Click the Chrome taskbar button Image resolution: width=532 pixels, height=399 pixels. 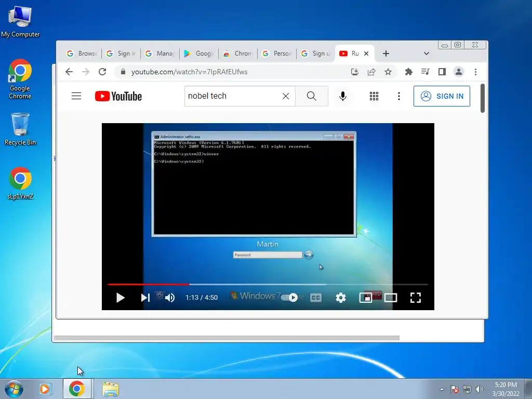click(77, 389)
